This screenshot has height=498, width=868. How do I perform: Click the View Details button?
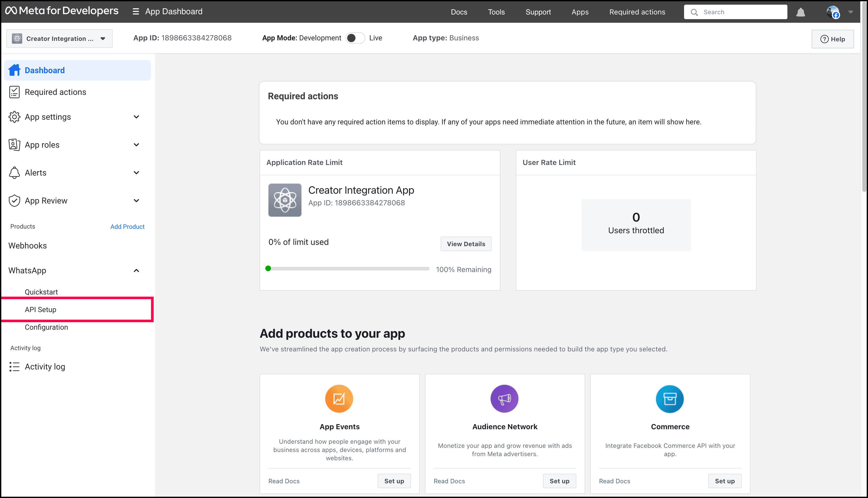point(466,244)
